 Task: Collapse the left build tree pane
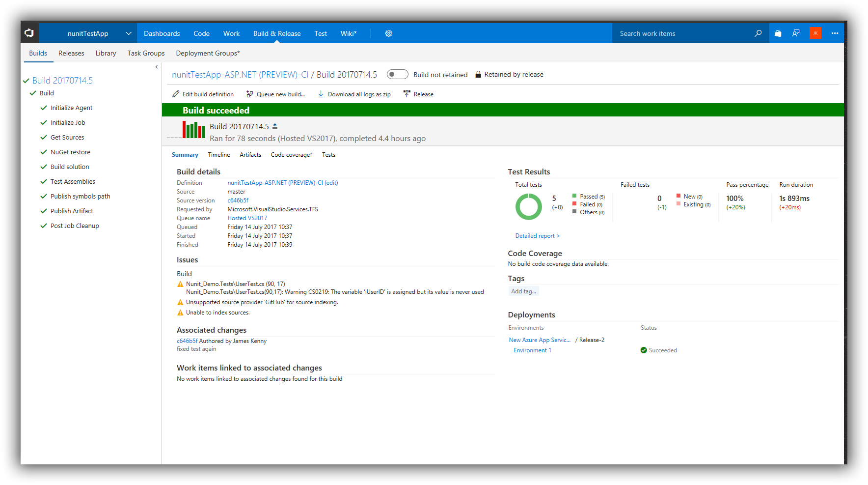157,67
